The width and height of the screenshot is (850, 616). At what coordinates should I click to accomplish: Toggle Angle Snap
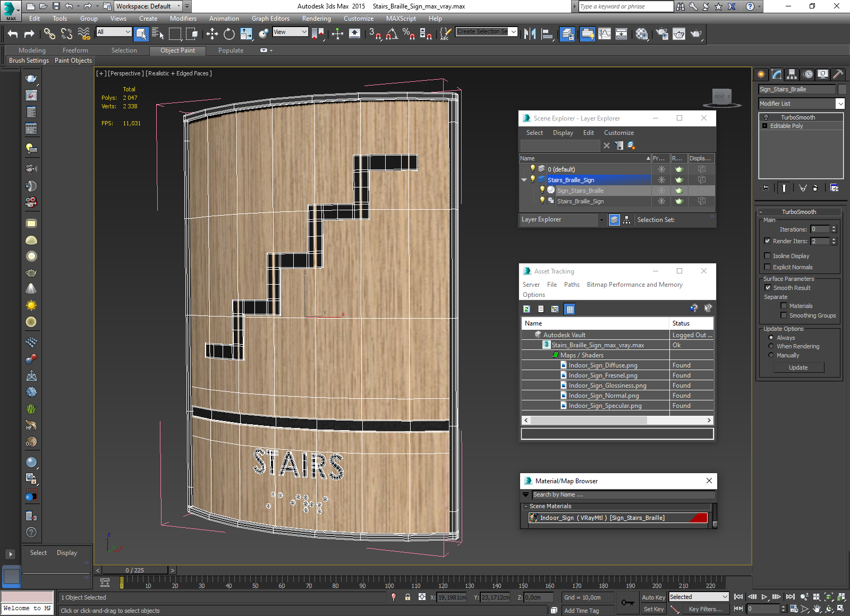point(392,34)
